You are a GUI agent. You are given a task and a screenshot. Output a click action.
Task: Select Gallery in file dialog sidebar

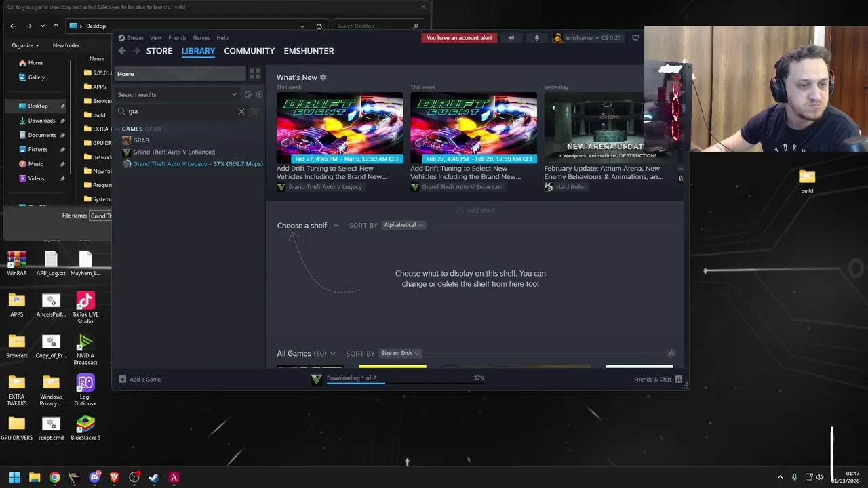[x=31, y=77]
